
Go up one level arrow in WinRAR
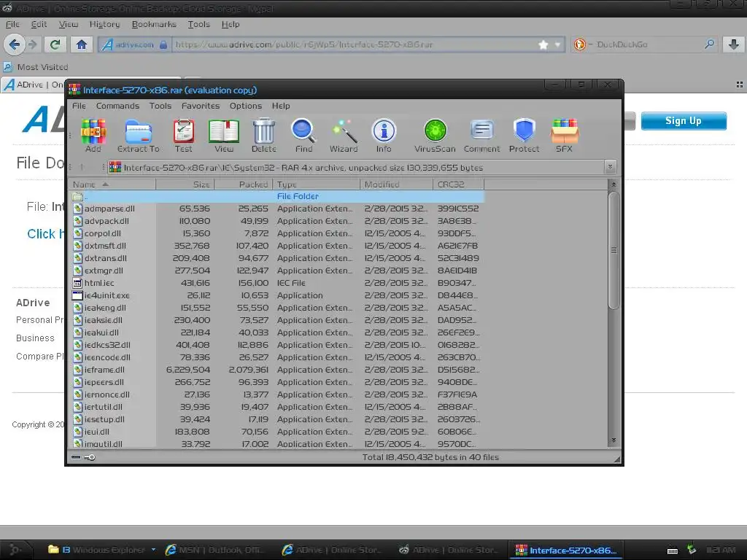82,167
